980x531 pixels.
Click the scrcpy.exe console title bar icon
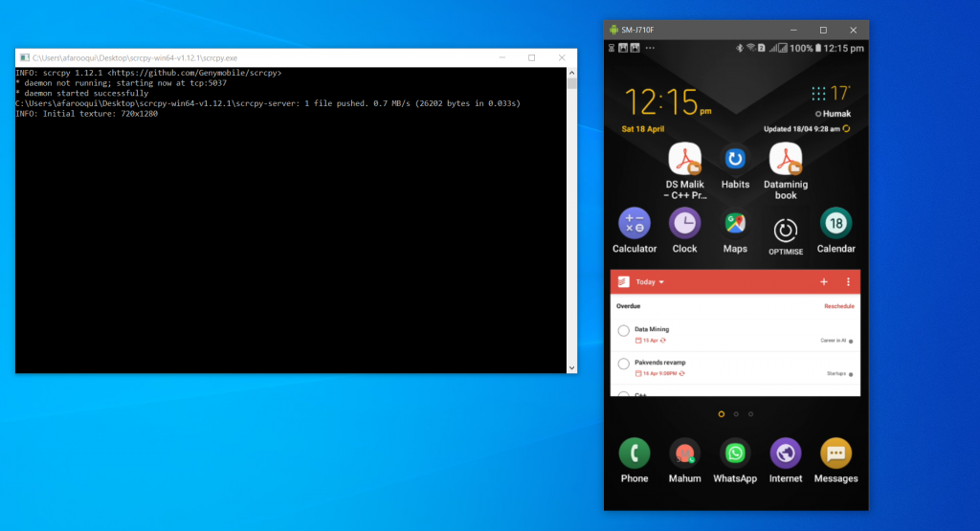point(24,57)
